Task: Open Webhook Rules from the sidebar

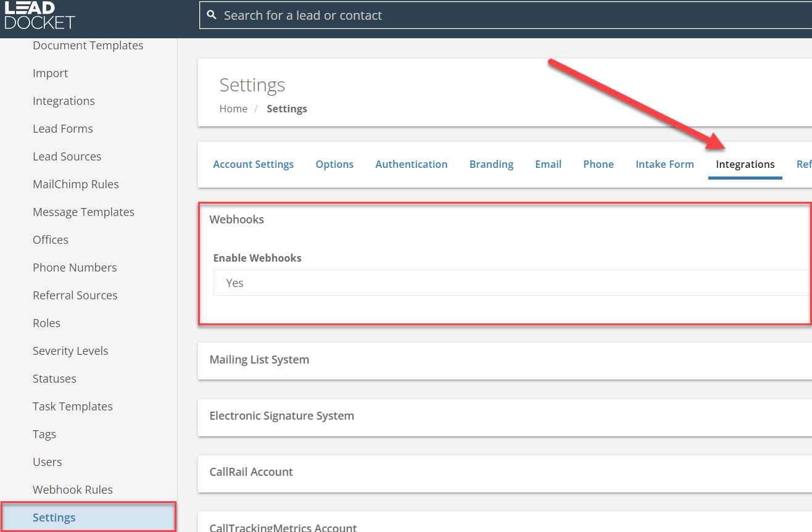Action: point(72,489)
